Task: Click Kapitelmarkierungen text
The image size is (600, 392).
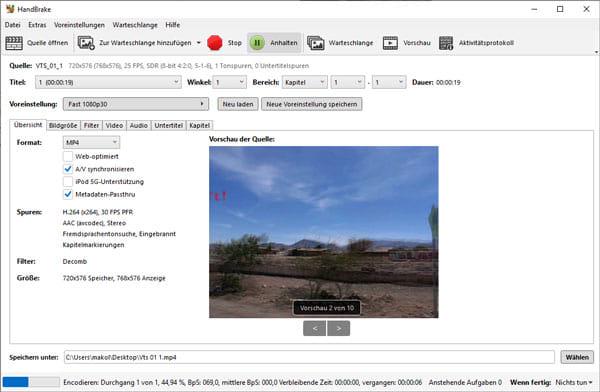Action: point(93,245)
